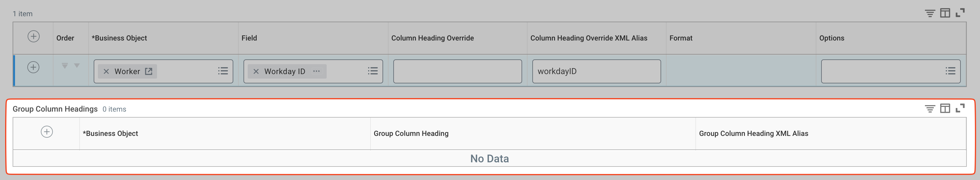Viewport: 980px width, 180px height.
Task: Open column preferences for the top grid
Action: coord(945,13)
